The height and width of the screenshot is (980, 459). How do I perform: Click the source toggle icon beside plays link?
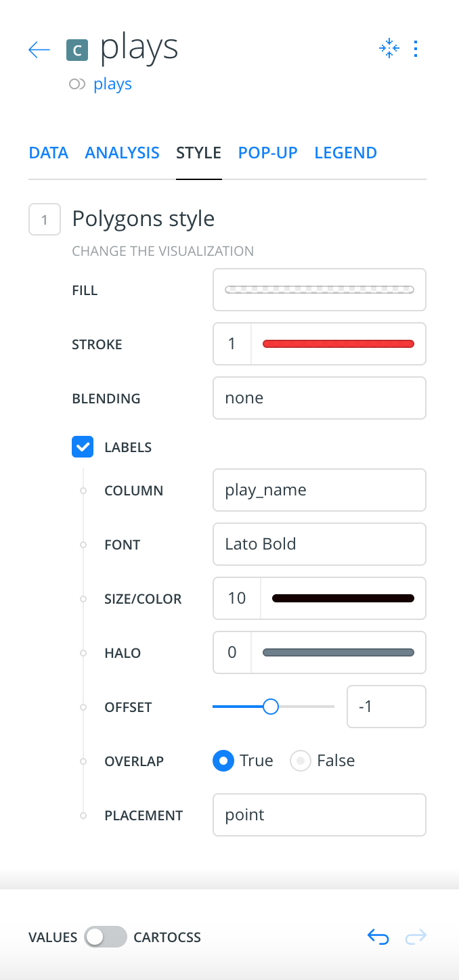77,85
